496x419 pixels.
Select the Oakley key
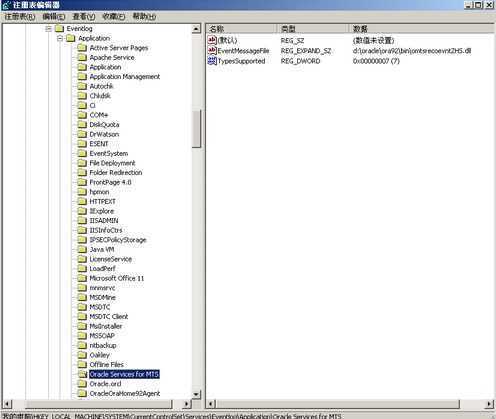(x=99, y=355)
